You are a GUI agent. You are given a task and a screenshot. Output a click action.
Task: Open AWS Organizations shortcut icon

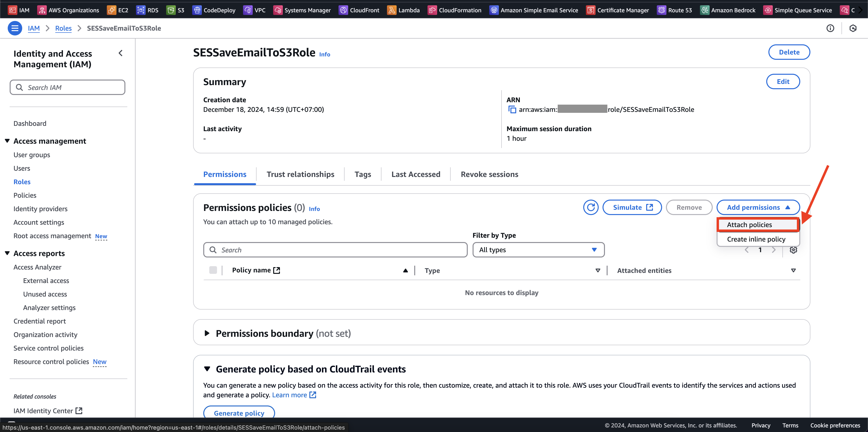42,10
